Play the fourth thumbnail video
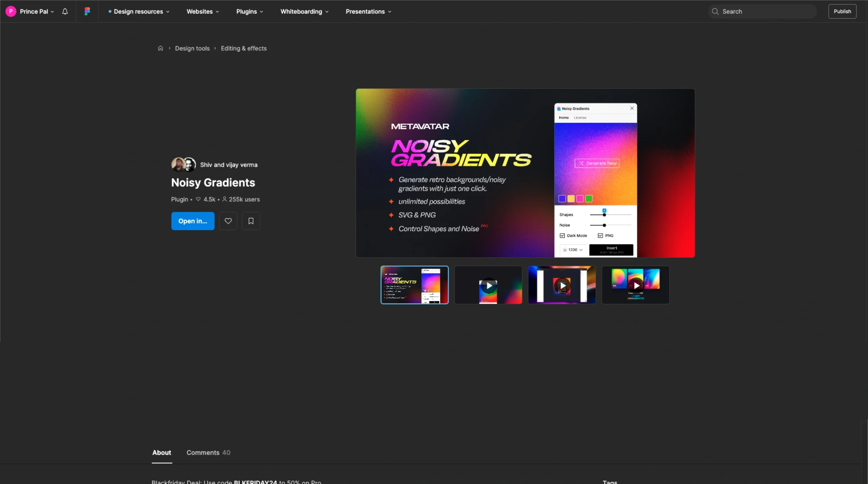 pyautogui.click(x=636, y=285)
